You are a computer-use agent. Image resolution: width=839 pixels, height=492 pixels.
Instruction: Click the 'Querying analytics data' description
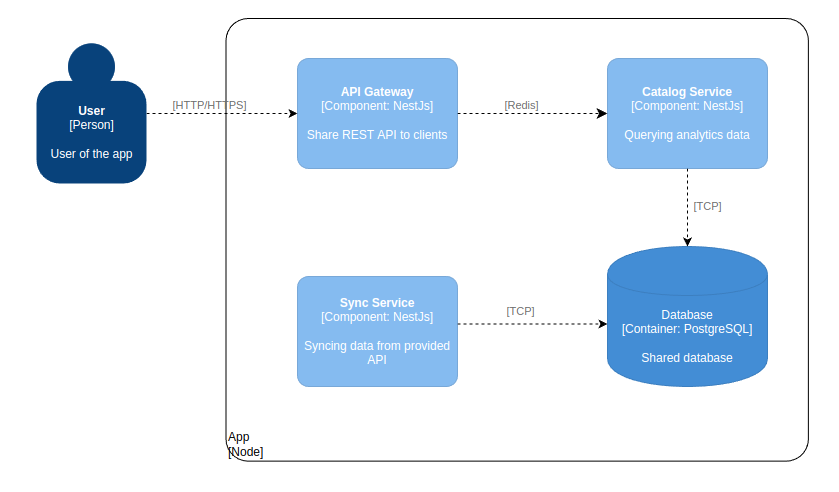click(x=687, y=135)
